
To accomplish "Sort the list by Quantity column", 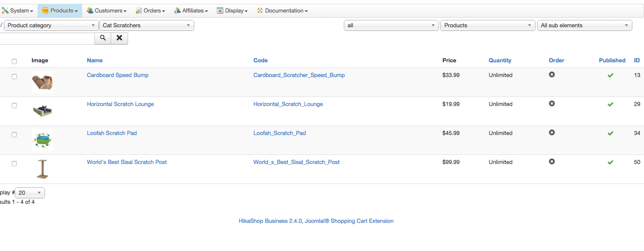I will [x=500, y=61].
